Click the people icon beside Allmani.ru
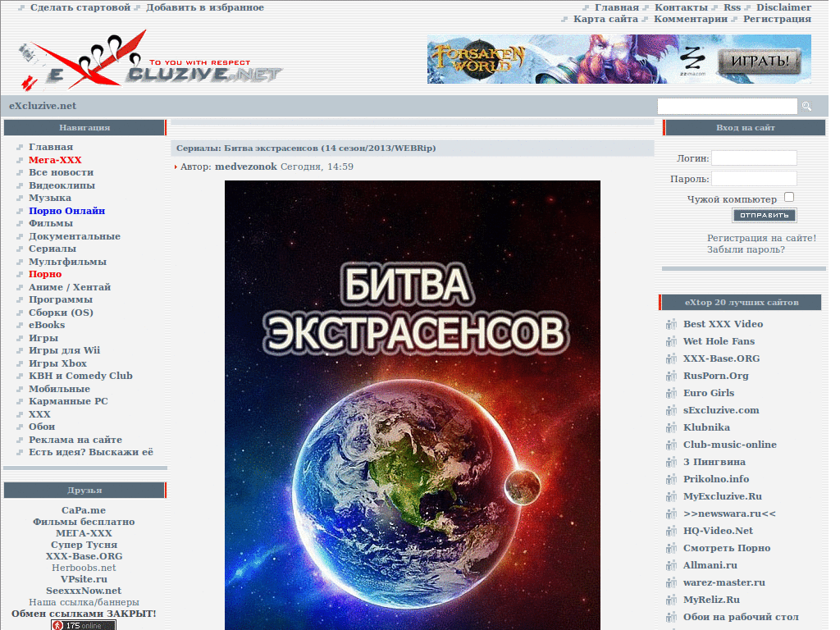Image resolution: width=840 pixels, height=630 pixels. pos(671,565)
